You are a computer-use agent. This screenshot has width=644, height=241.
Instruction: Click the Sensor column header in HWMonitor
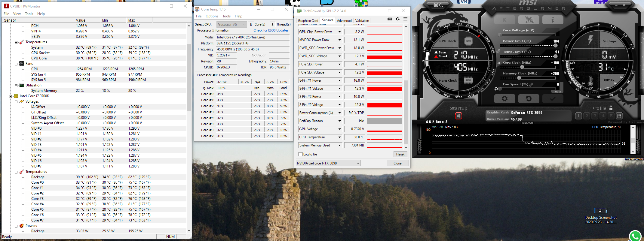(38, 20)
